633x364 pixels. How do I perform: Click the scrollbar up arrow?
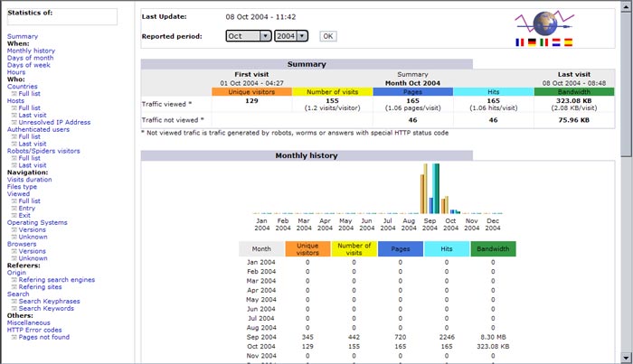click(627, 5)
